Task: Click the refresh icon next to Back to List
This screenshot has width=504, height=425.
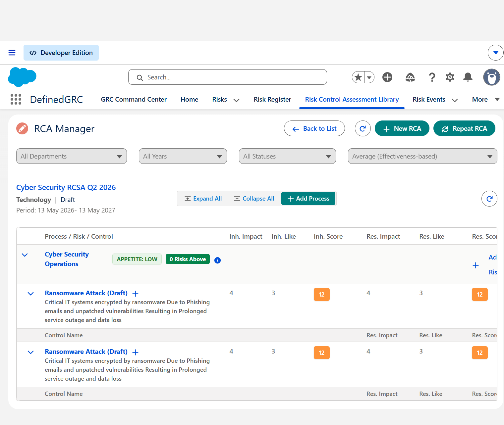Action: point(363,128)
